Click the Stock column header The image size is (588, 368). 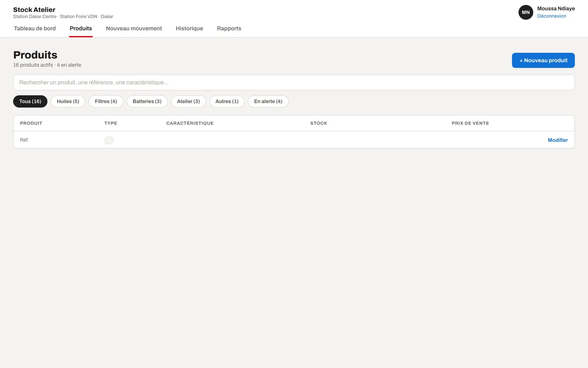(318, 123)
